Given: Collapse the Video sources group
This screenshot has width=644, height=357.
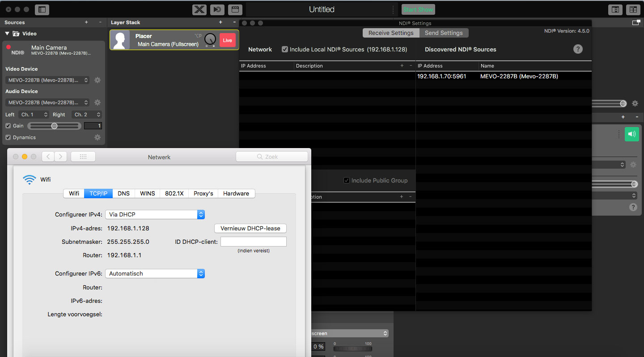Looking at the screenshot, I should click(x=7, y=34).
